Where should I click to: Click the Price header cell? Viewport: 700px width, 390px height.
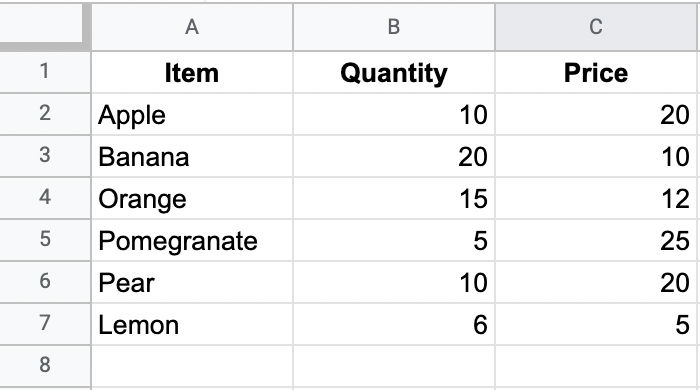(597, 72)
